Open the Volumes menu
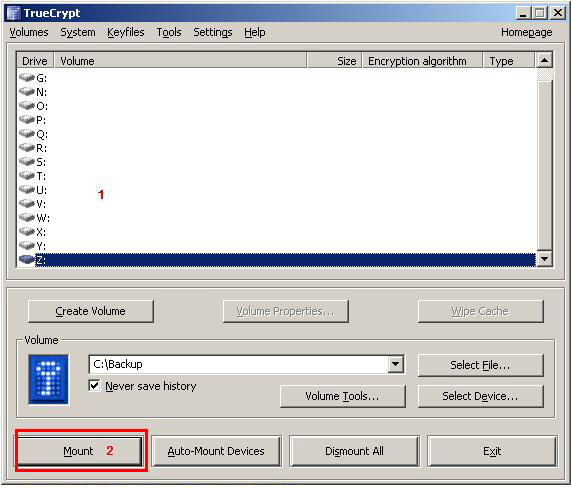Image resolution: width=571 pixels, height=488 pixels. pos(29,32)
